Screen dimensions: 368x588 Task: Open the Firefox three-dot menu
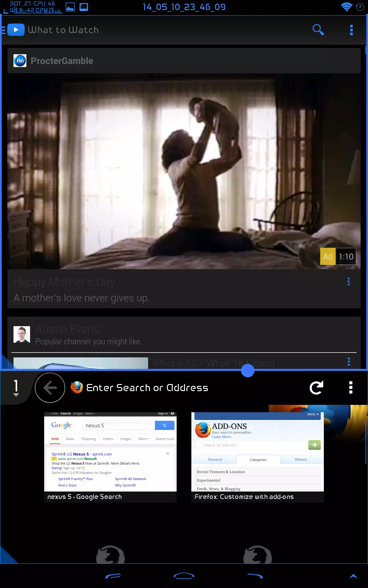click(351, 388)
